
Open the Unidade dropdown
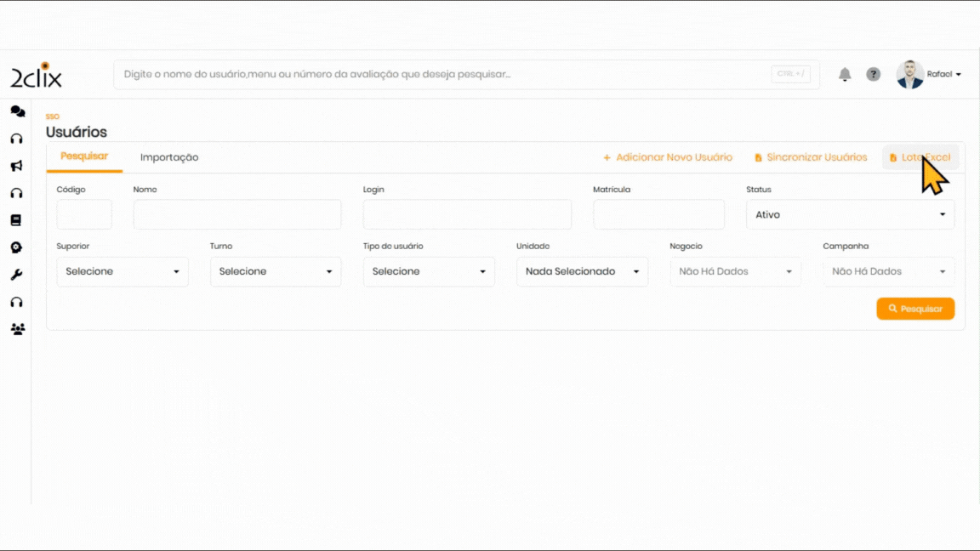pyautogui.click(x=582, y=272)
